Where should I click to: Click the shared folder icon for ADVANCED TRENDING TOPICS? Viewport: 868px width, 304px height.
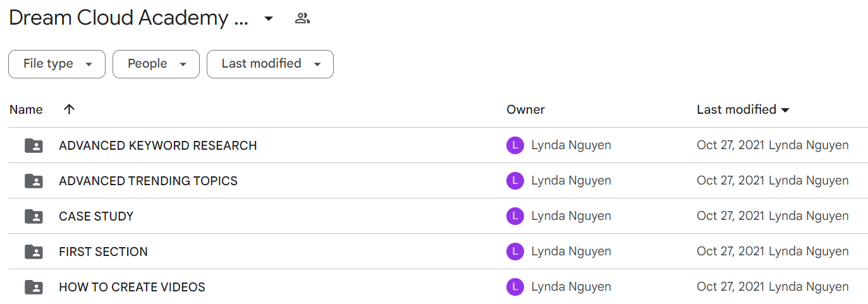pyautogui.click(x=34, y=181)
